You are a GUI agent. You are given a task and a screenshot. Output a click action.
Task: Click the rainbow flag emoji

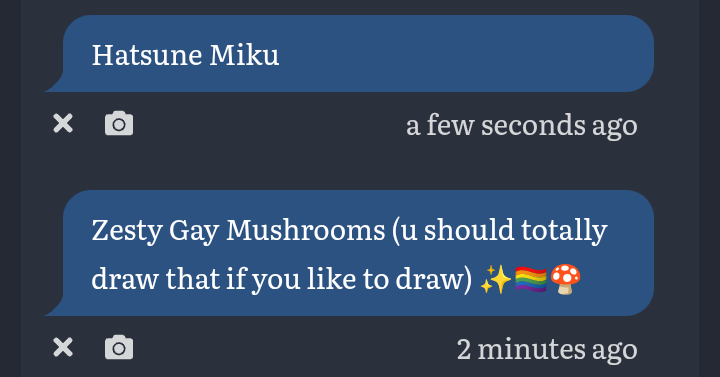click(530, 280)
